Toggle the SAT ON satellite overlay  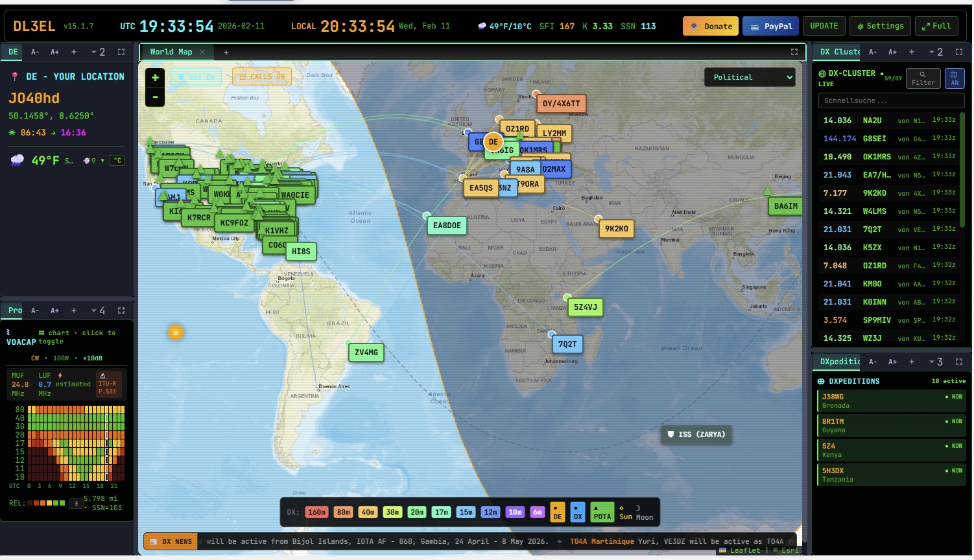196,77
